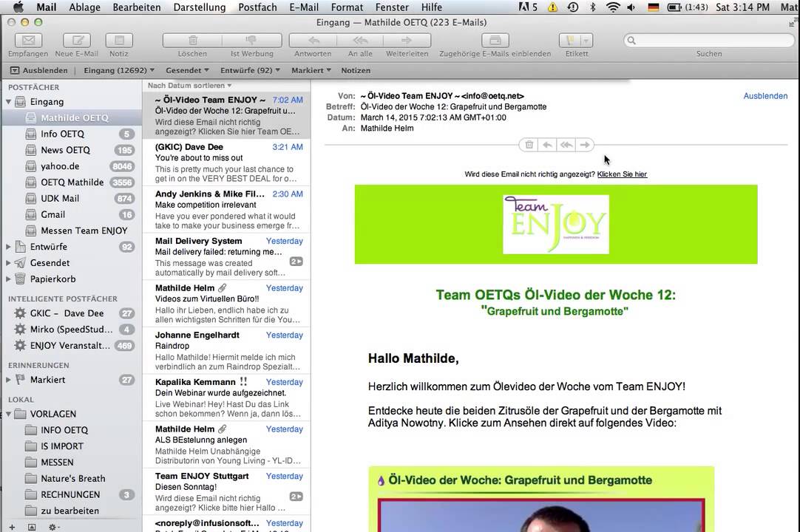Click the Bluetooth menu bar icon
The image size is (800, 532).
click(x=592, y=7)
